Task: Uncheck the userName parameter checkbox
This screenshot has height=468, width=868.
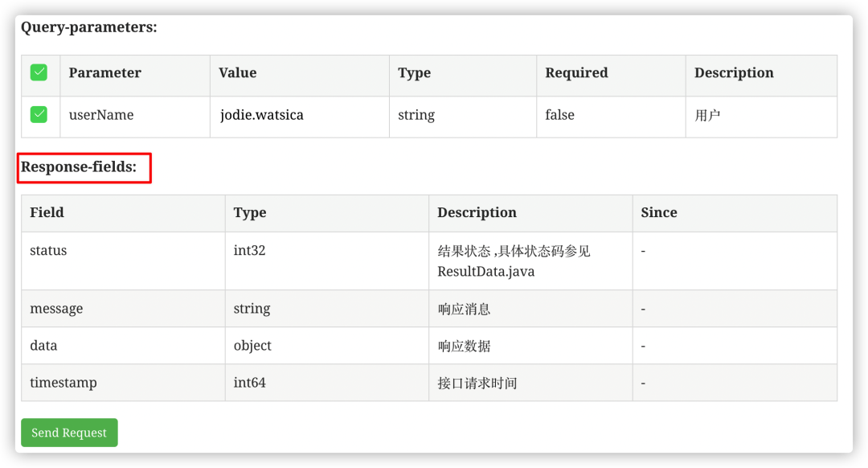Action: pyautogui.click(x=39, y=115)
